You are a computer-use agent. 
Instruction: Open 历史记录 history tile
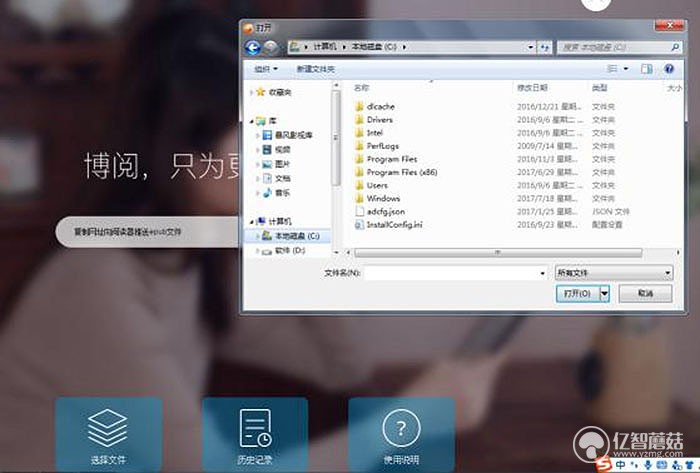pos(255,429)
